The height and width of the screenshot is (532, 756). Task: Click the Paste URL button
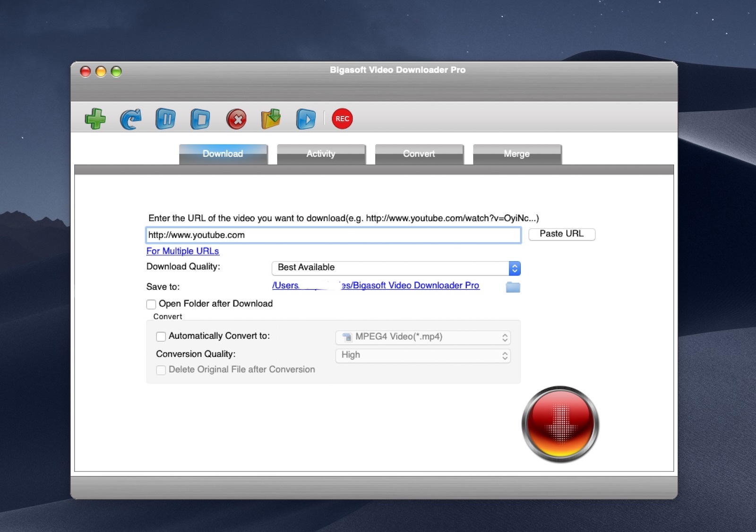(562, 234)
